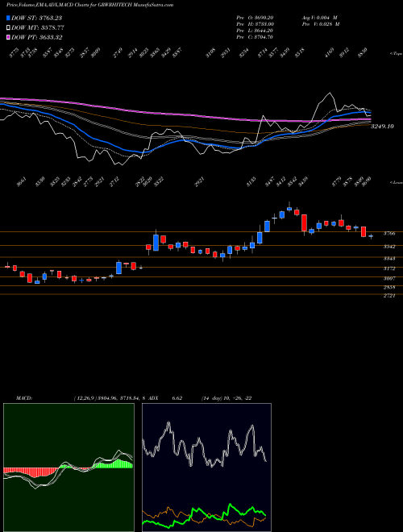
Task: Click the Avg V volume reading
Action: point(321,17)
